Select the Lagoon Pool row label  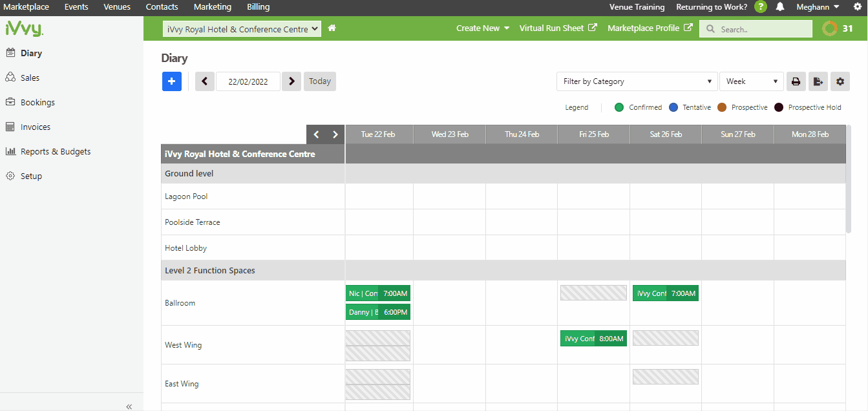186,196
